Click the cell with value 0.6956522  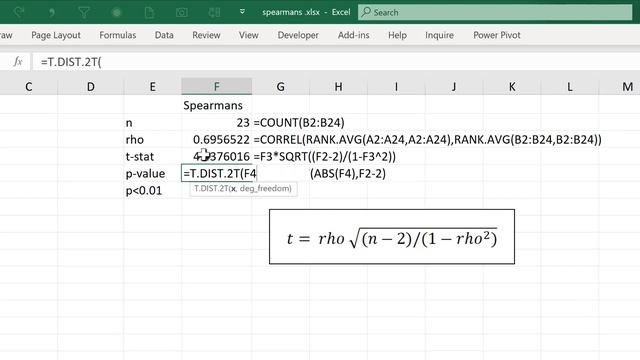(x=217, y=140)
